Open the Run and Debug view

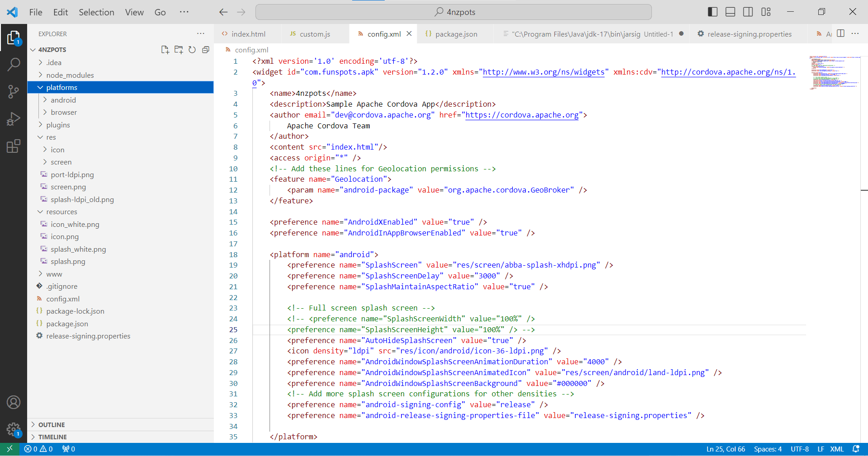14,119
